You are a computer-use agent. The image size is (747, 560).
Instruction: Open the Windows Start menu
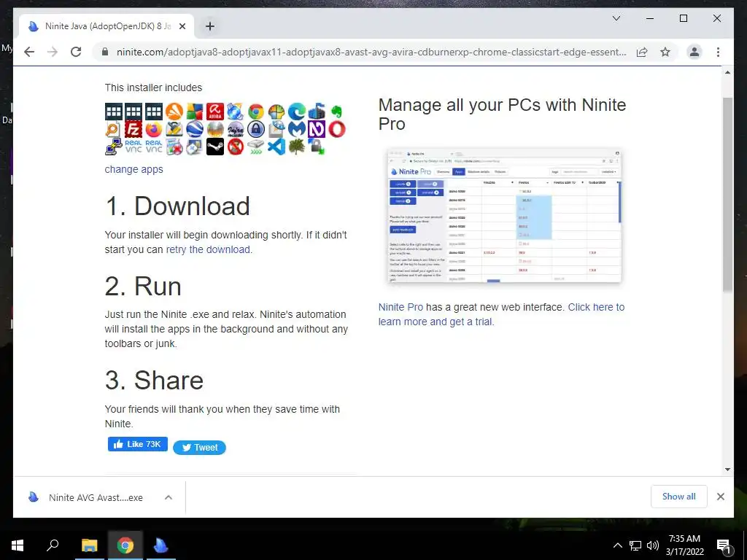point(18,545)
